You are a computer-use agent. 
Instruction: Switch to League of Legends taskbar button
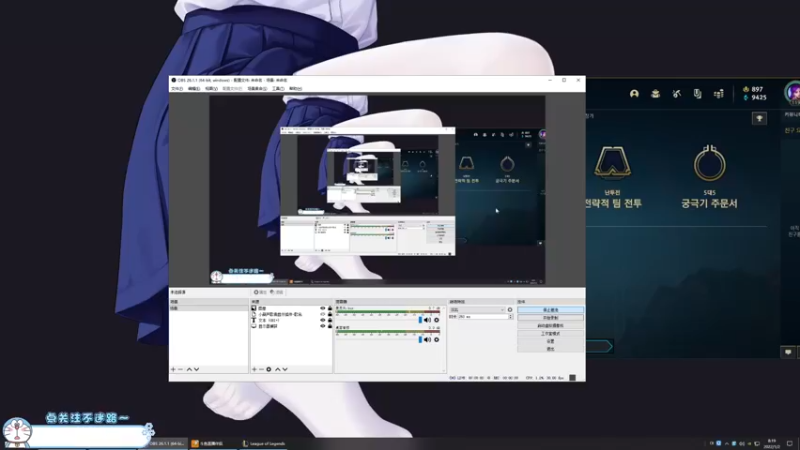(264, 443)
